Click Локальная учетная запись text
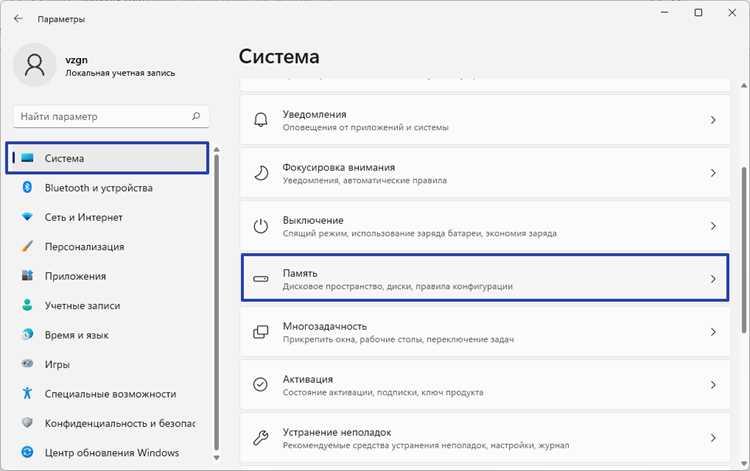The height and width of the screenshot is (471, 750). pos(120,73)
